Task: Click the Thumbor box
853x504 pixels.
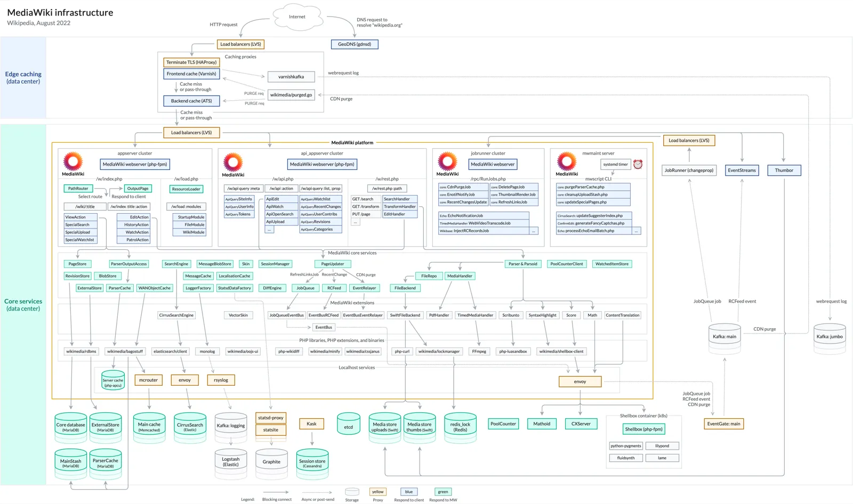Action: tap(784, 170)
